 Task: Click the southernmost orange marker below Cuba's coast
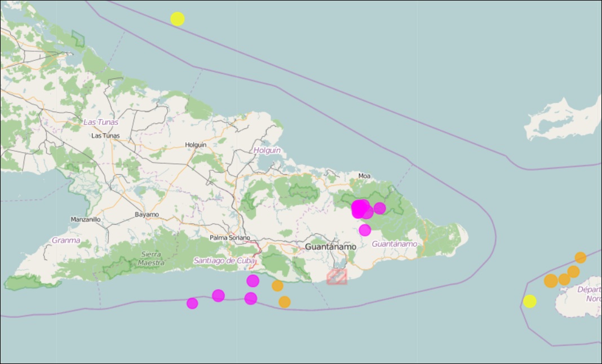point(285,302)
